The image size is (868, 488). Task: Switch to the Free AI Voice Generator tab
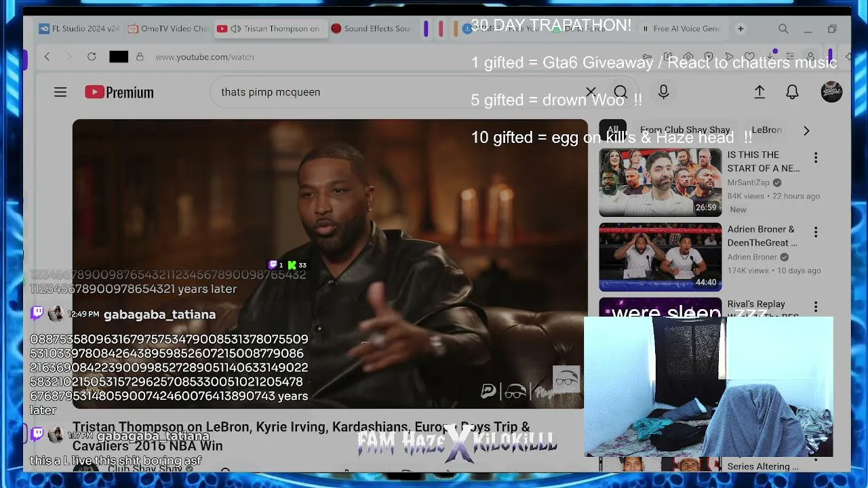coord(682,29)
